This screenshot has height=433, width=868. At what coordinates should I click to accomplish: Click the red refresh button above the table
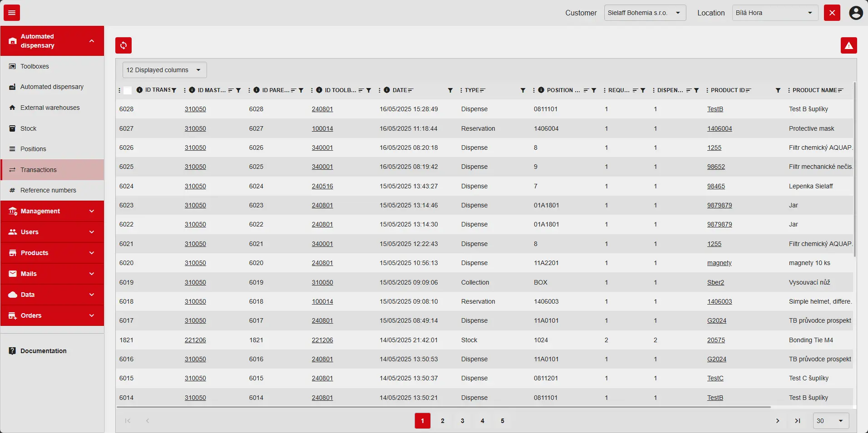click(x=123, y=45)
